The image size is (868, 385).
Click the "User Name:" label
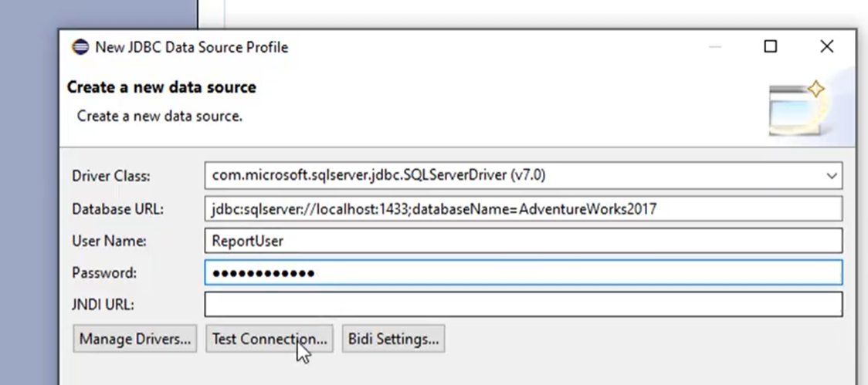pyautogui.click(x=109, y=241)
